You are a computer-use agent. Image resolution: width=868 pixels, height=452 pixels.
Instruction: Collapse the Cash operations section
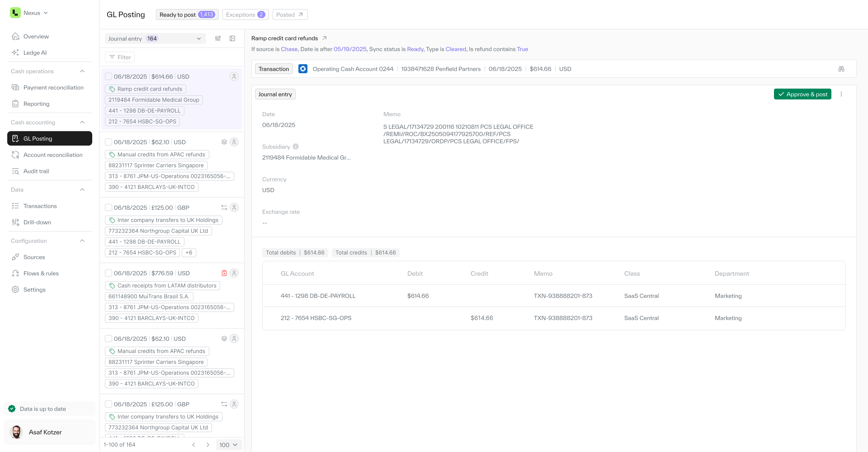pyautogui.click(x=82, y=71)
